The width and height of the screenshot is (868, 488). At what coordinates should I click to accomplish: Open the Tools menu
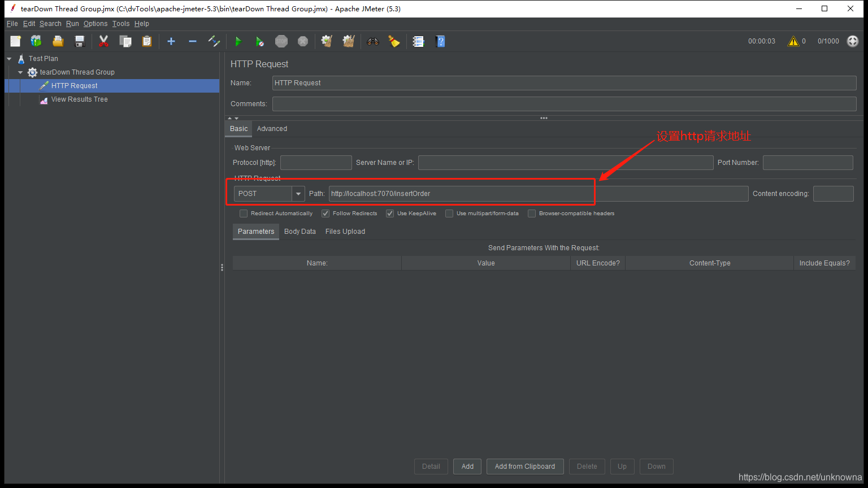(x=121, y=24)
